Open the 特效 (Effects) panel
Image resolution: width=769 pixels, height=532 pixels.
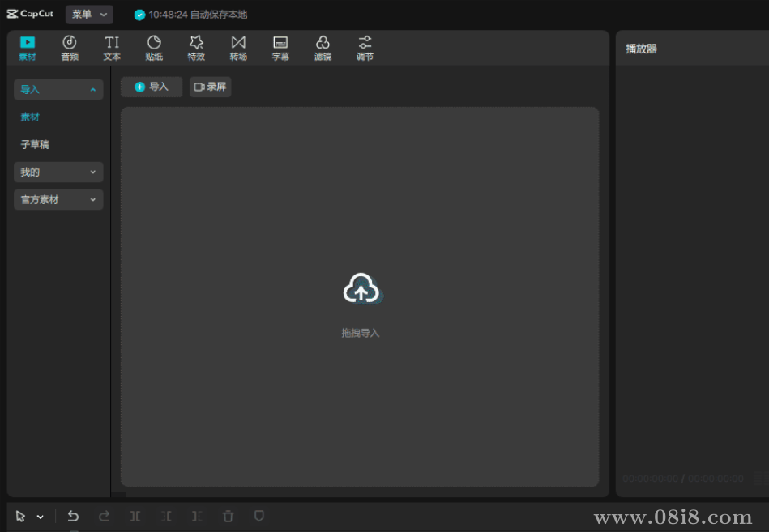pos(196,48)
